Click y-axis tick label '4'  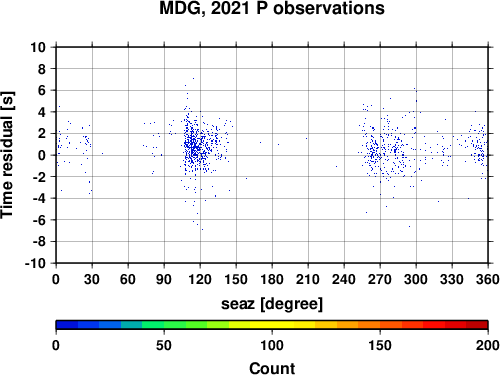tap(41, 112)
